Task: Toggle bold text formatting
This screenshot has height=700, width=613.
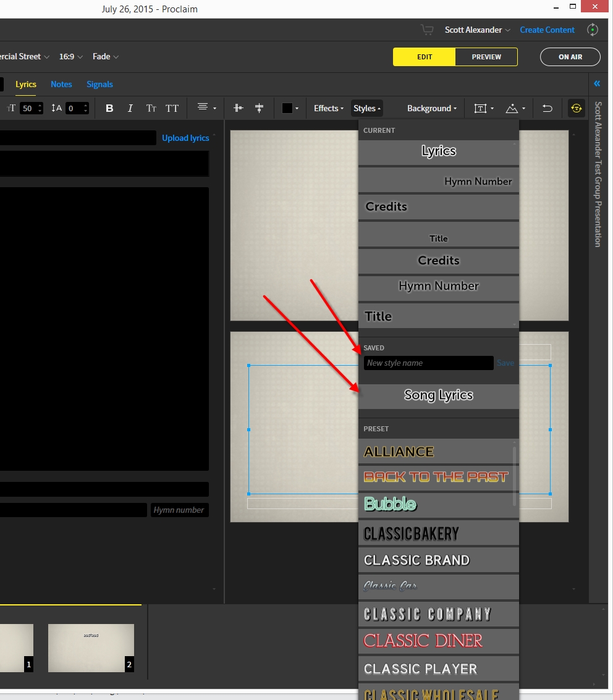Action: pyautogui.click(x=109, y=108)
